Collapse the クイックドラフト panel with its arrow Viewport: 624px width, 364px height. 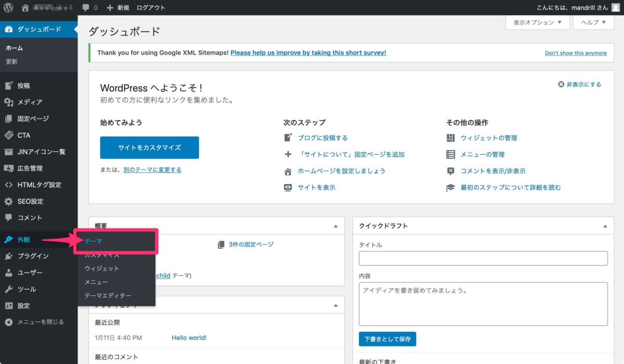(x=605, y=226)
